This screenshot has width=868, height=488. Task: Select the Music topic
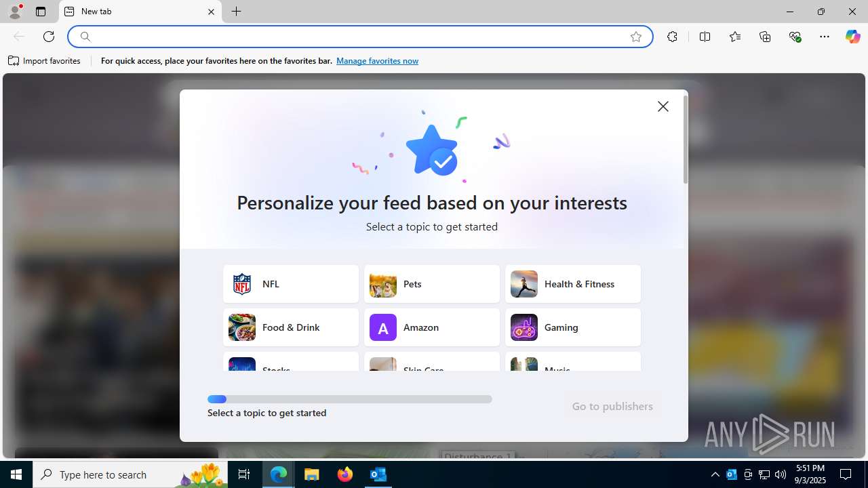point(573,362)
